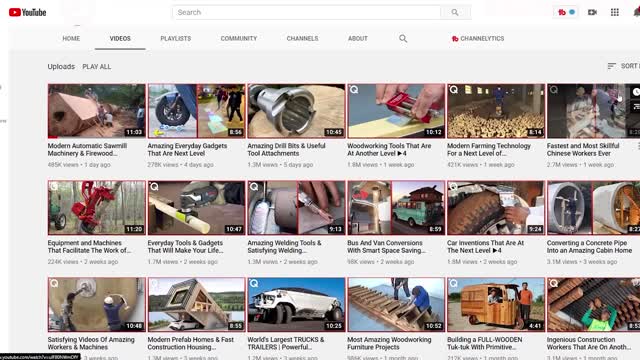Viewport: 640px width, 360px height.
Task: Open the PLAYLISTS tab
Action: [x=176, y=38]
